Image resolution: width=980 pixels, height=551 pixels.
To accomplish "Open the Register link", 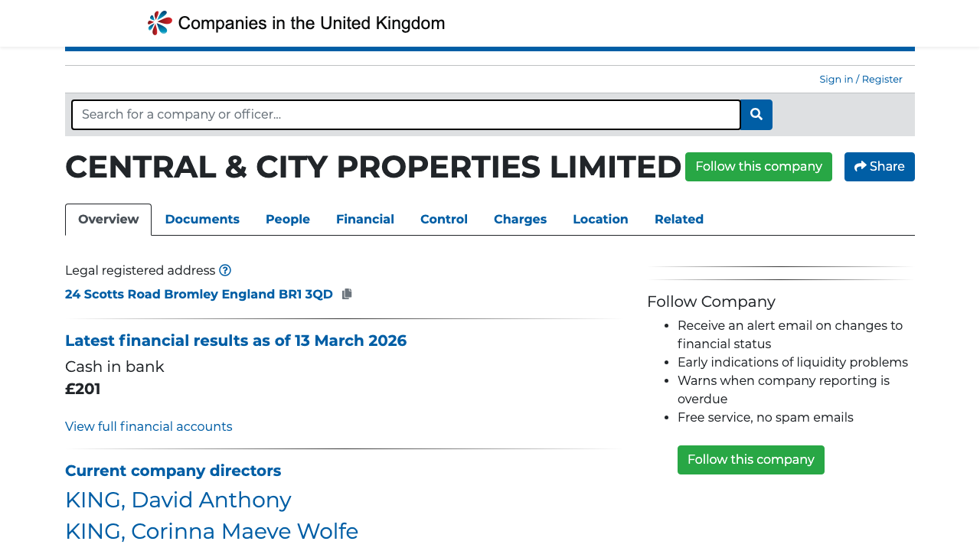I will [881, 79].
